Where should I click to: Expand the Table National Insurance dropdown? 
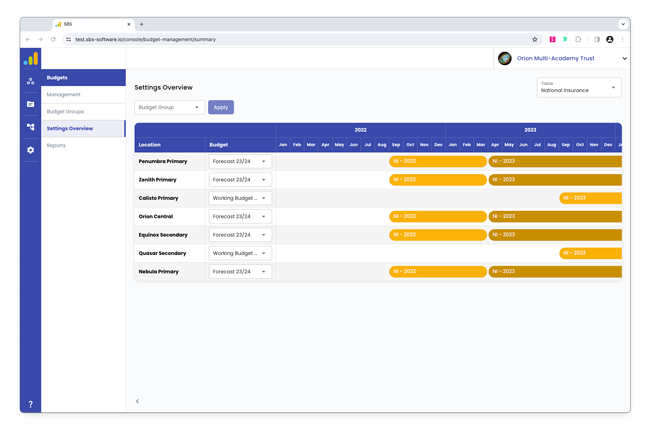(578, 88)
